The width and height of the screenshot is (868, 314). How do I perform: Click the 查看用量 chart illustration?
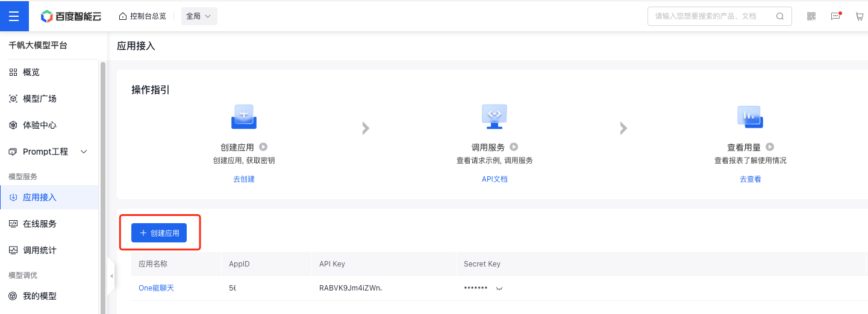(750, 117)
